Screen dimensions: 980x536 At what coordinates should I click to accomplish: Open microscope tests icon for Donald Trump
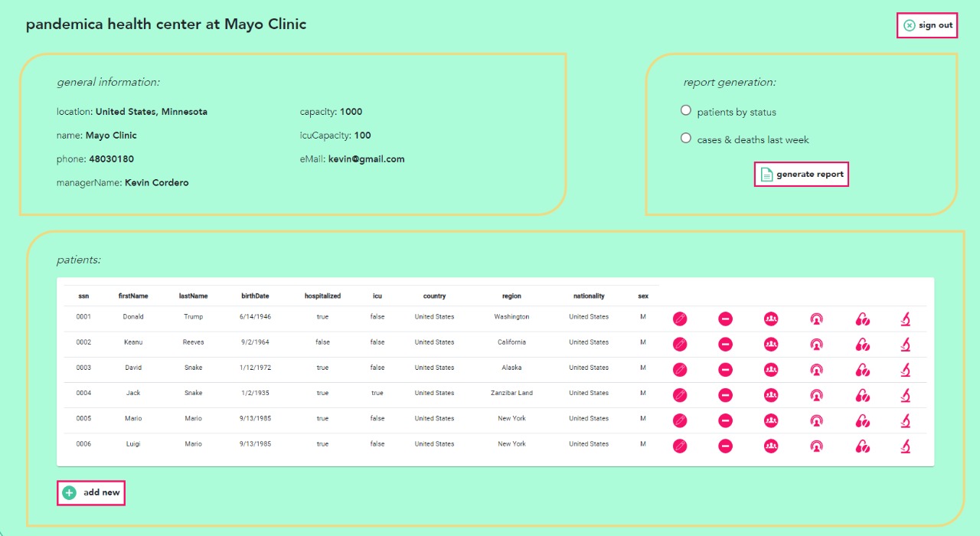[x=906, y=319]
